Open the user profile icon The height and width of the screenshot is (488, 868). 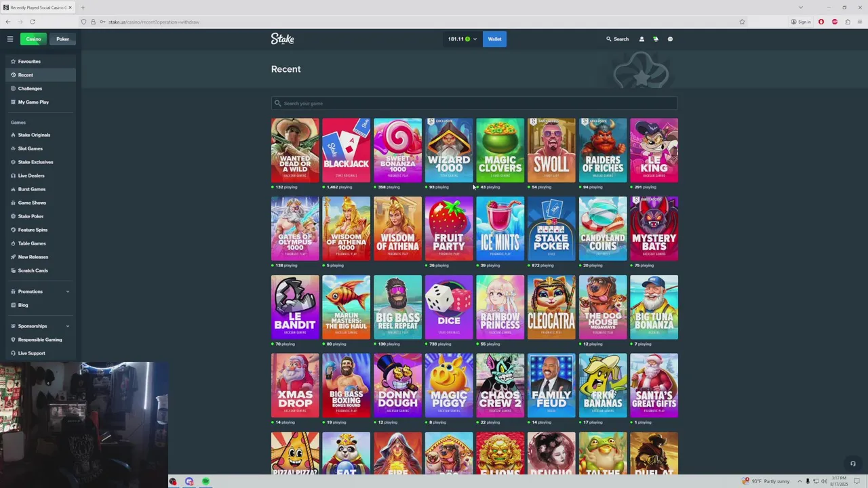[642, 39]
